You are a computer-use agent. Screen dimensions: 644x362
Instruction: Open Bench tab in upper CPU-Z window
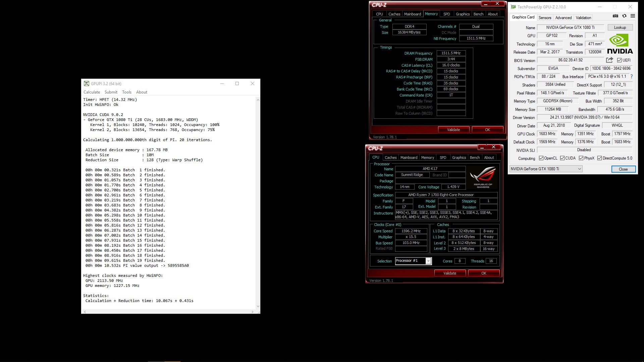click(x=478, y=14)
